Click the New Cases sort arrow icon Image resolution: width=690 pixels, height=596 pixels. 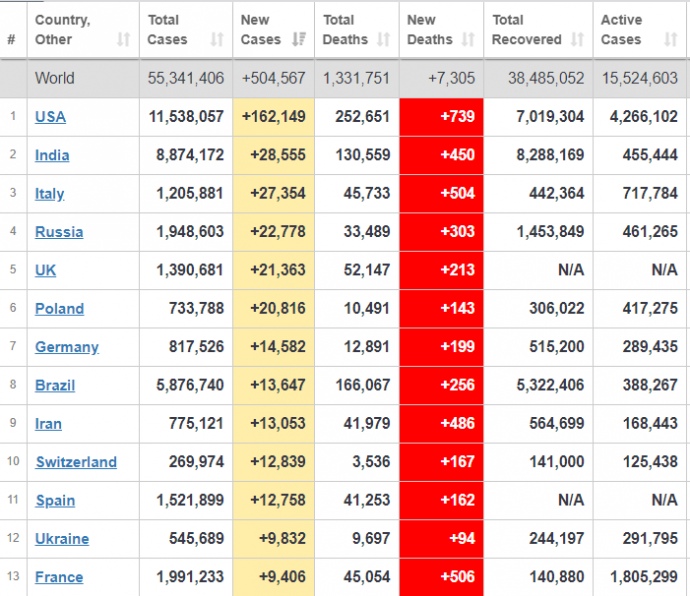pyautogui.click(x=299, y=40)
